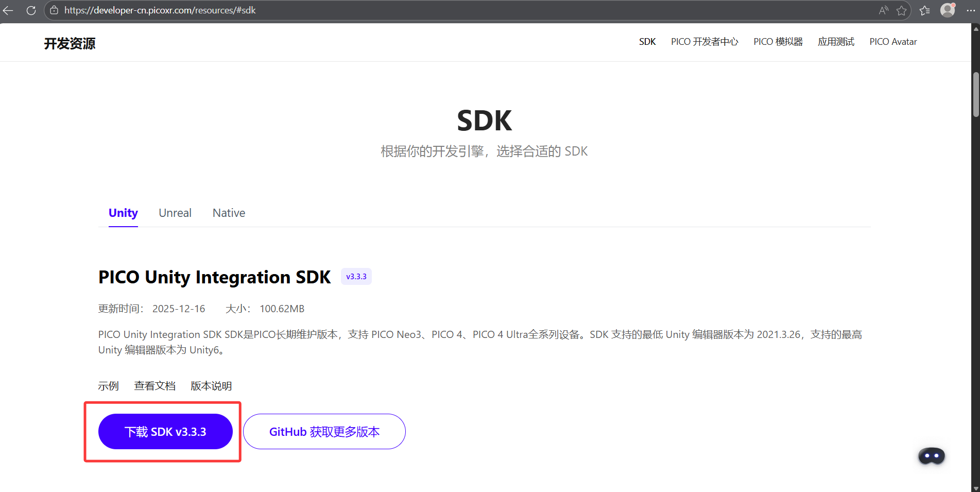Image resolution: width=980 pixels, height=492 pixels.
Task: Open browser settings and more menu
Action: pyautogui.click(x=971, y=10)
